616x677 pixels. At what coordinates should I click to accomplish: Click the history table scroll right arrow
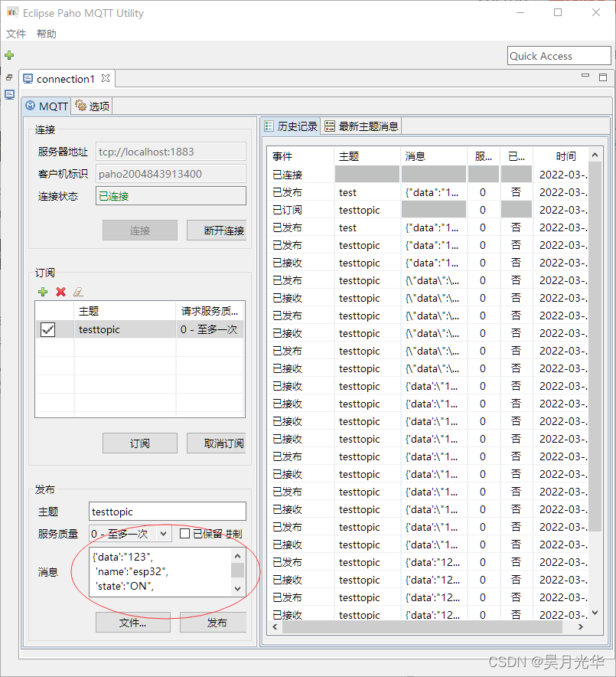coord(581,627)
